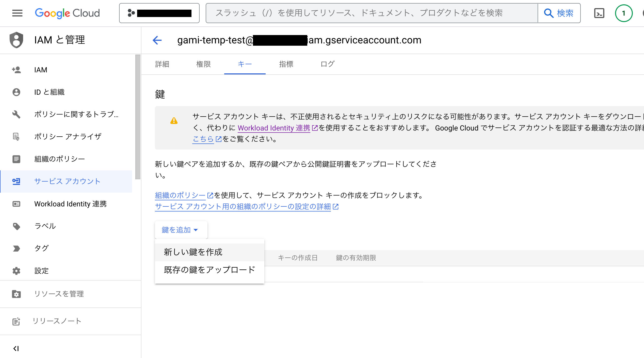Select サービス アカウント in sidebar

[x=66, y=181]
